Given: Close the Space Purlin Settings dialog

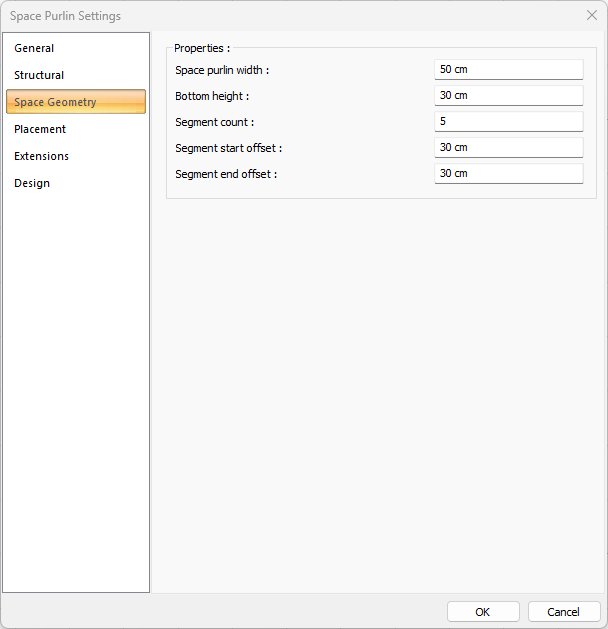Looking at the screenshot, I should 591,15.
